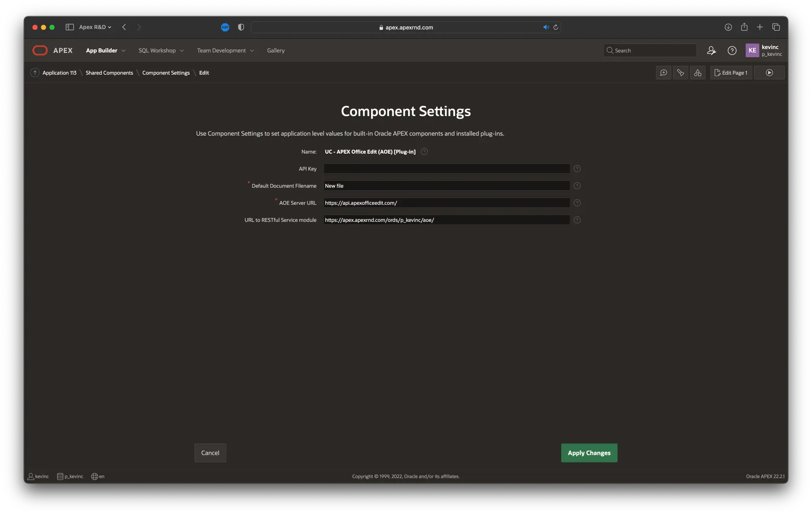Open the Apex R&D tab group dropdown
The image size is (812, 515).
click(95, 27)
